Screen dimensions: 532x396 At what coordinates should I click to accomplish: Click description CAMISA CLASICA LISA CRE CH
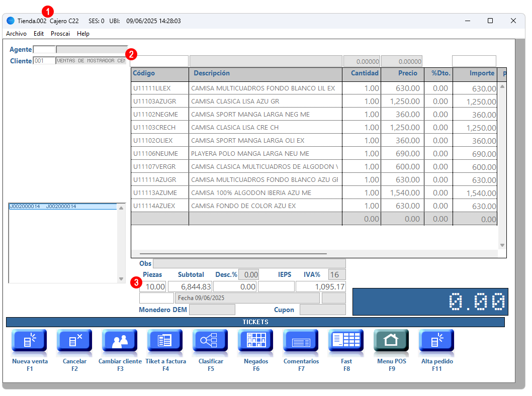235,128
